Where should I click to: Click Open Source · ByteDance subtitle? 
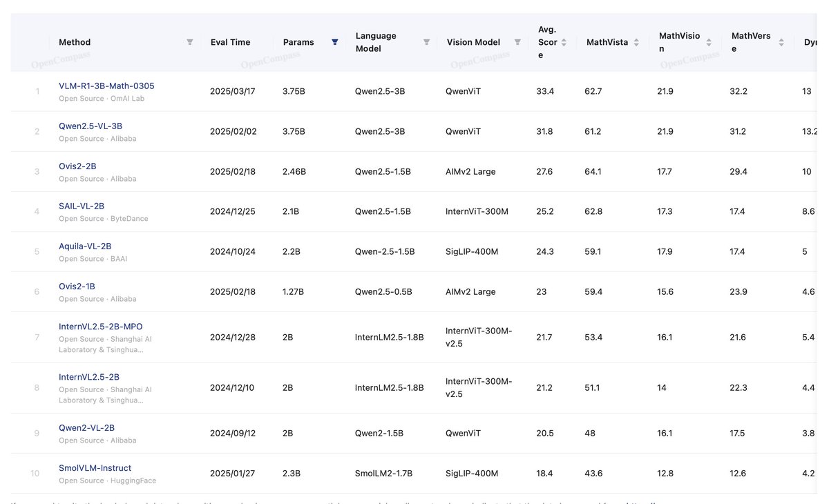[104, 219]
